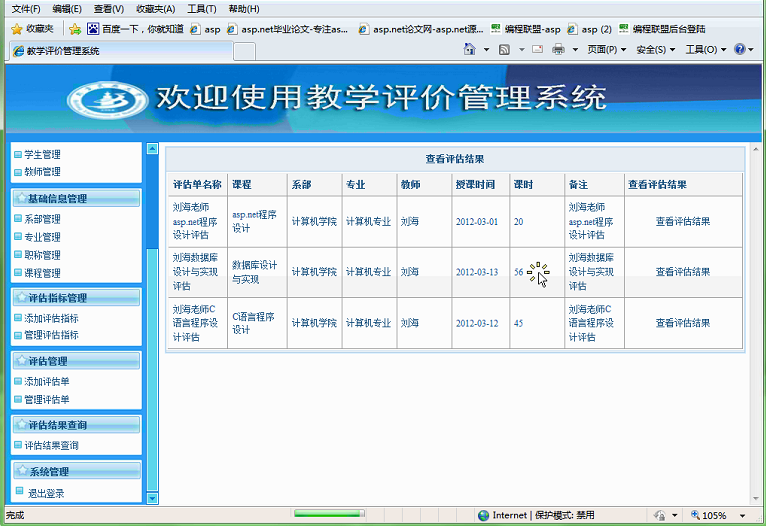This screenshot has height=526, width=766.
Task: Click the read mail icon
Action: pyautogui.click(x=537, y=49)
